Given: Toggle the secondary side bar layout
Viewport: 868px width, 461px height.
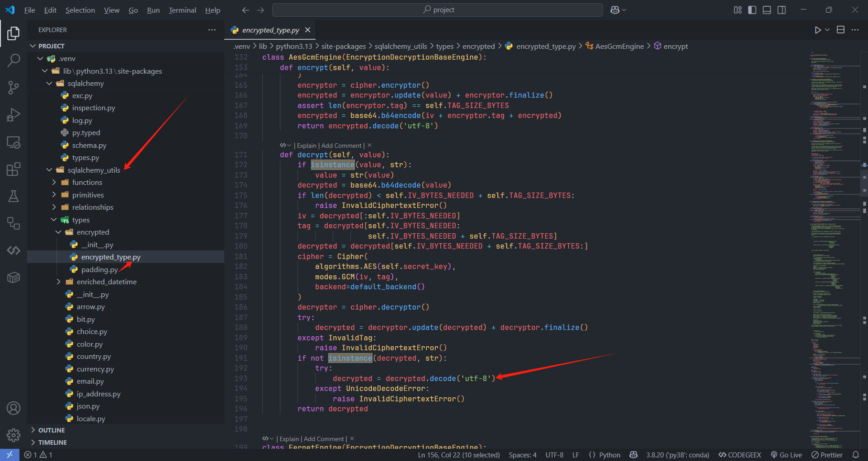Looking at the screenshot, I should pos(781,10).
